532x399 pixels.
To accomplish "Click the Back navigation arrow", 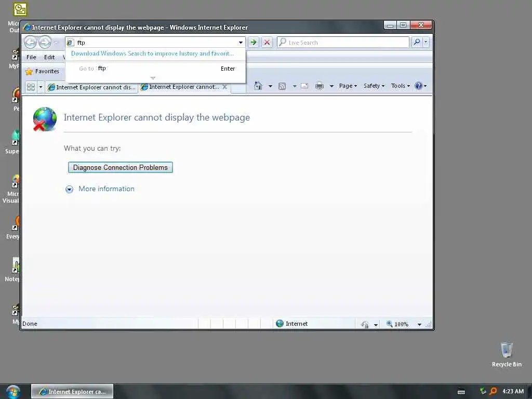I will tap(31, 43).
